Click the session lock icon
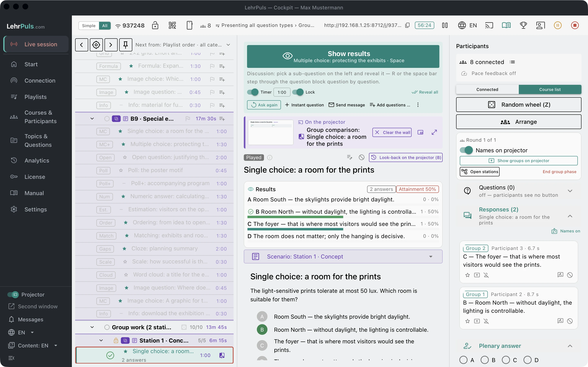This screenshot has width=588, height=367. [x=155, y=25]
